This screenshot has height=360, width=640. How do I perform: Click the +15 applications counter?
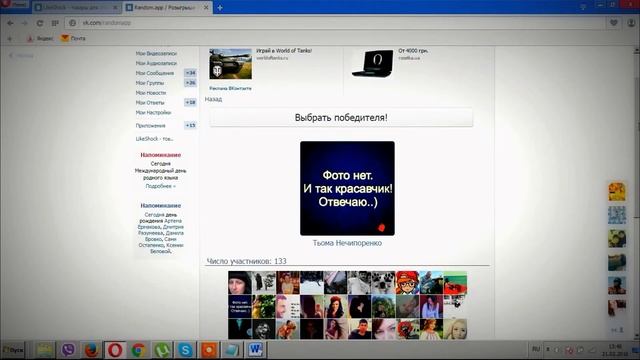tap(190, 126)
